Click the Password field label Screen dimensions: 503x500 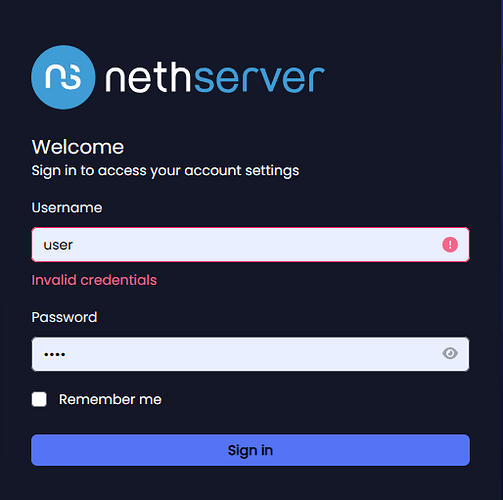pos(64,317)
